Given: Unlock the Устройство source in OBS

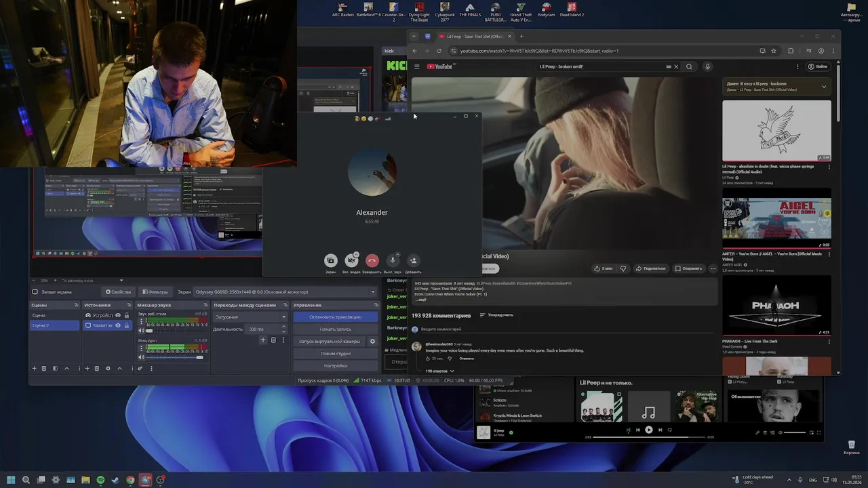Looking at the screenshot, I should pyautogui.click(x=127, y=315).
